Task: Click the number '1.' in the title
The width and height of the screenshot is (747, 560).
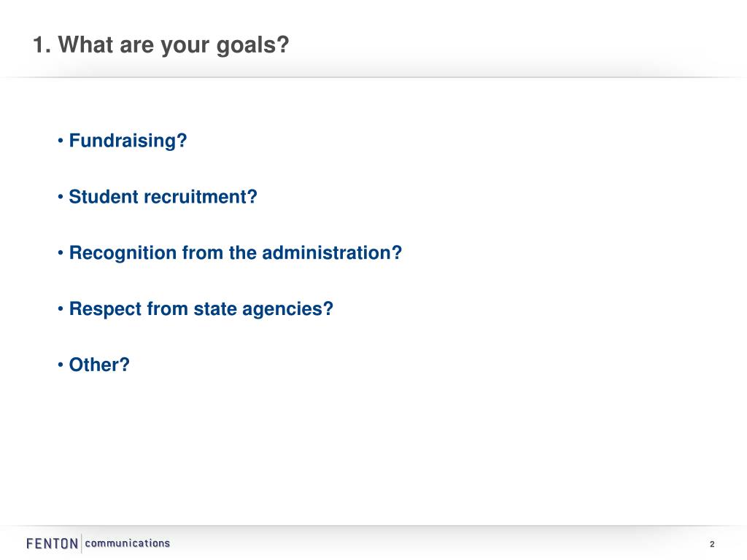Action: click(42, 44)
